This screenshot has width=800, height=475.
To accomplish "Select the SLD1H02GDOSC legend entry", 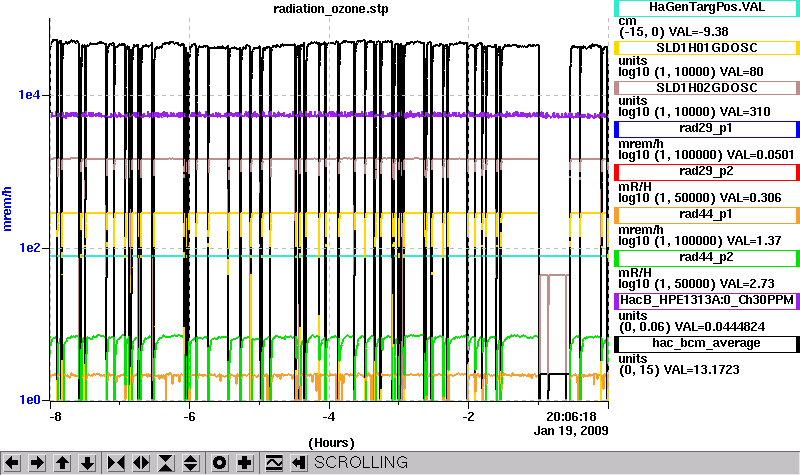I will 707,88.
